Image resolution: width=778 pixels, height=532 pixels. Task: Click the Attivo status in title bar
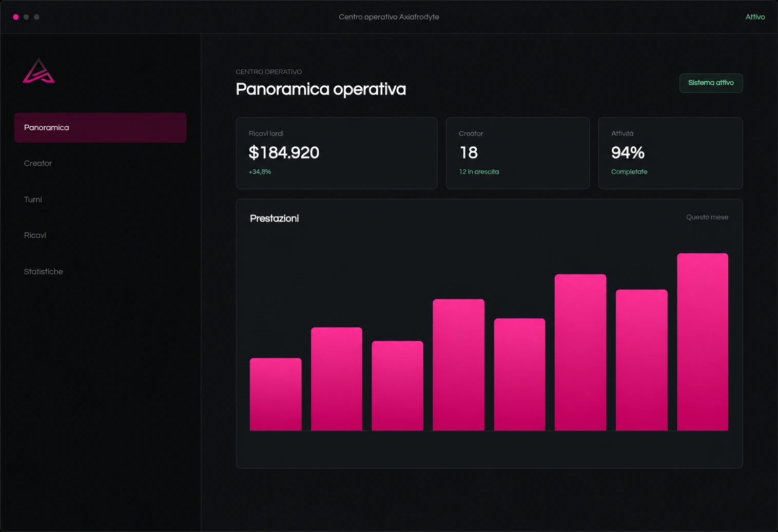point(755,17)
